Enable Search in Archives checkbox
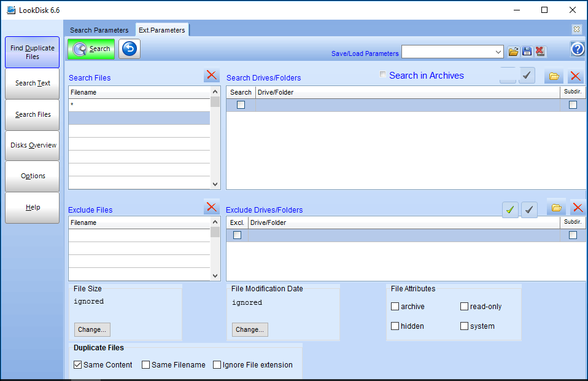The width and height of the screenshot is (588, 381). click(382, 74)
